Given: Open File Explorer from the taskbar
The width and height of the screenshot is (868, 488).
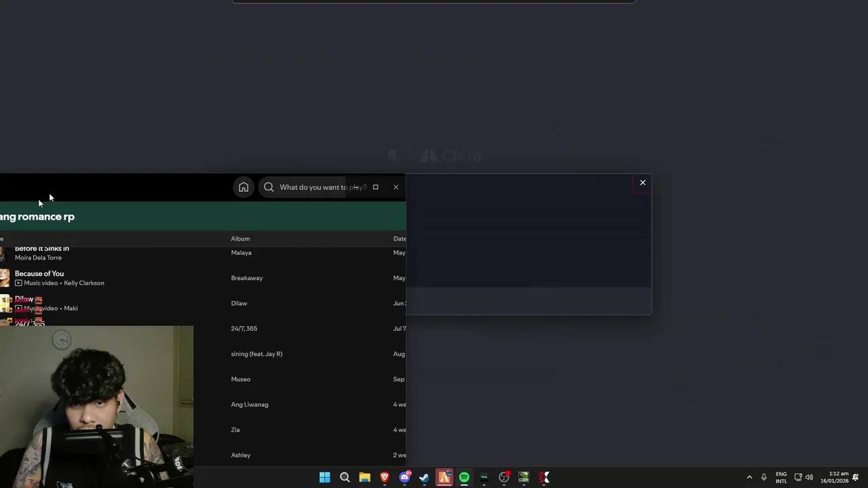Looking at the screenshot, I should (x=365, y=478).
